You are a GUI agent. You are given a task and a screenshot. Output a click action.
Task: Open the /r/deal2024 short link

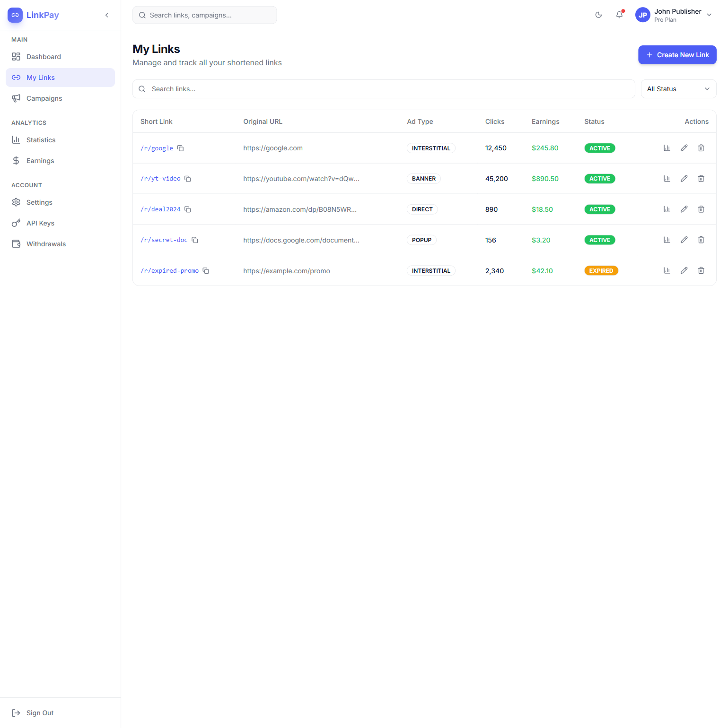(160, 209)
